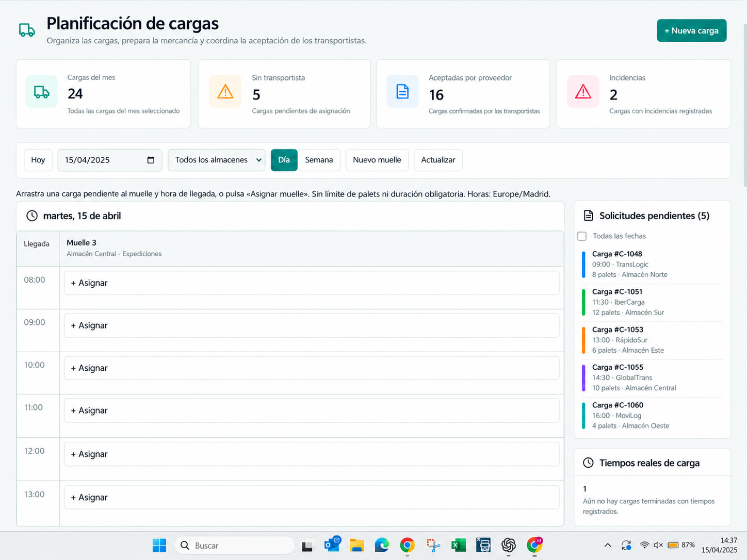
Task: Click the clock icon beside Tiempos reales de carga
Action: click(588, 463)
